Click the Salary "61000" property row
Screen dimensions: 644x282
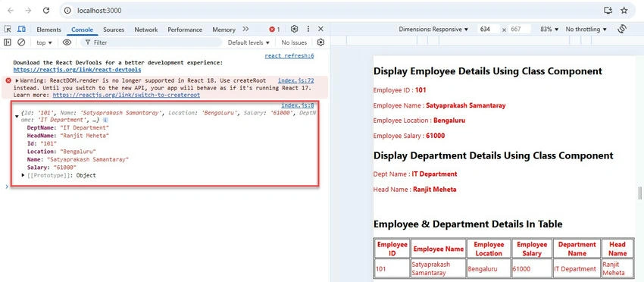point(52,168)
